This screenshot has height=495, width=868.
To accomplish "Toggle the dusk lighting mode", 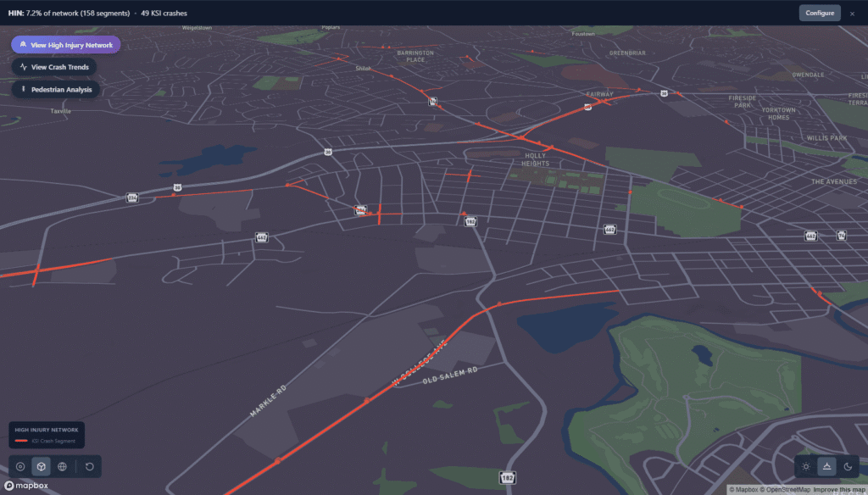I will click(826, 466).
